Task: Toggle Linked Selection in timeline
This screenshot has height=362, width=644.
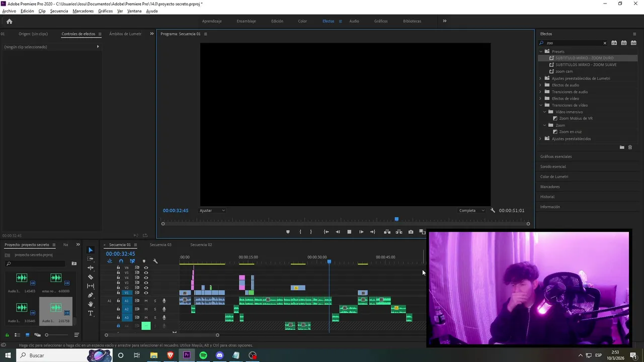Action: [x=132, y=261]
